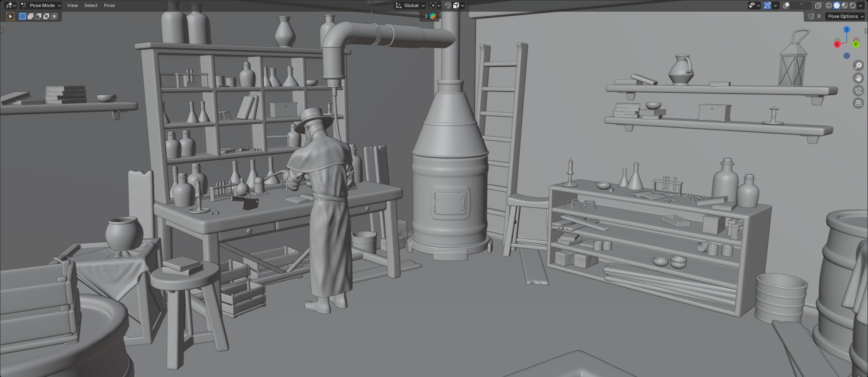Open the editor type selector
This screenshot has height=377, width=868.
coord(10,5)
